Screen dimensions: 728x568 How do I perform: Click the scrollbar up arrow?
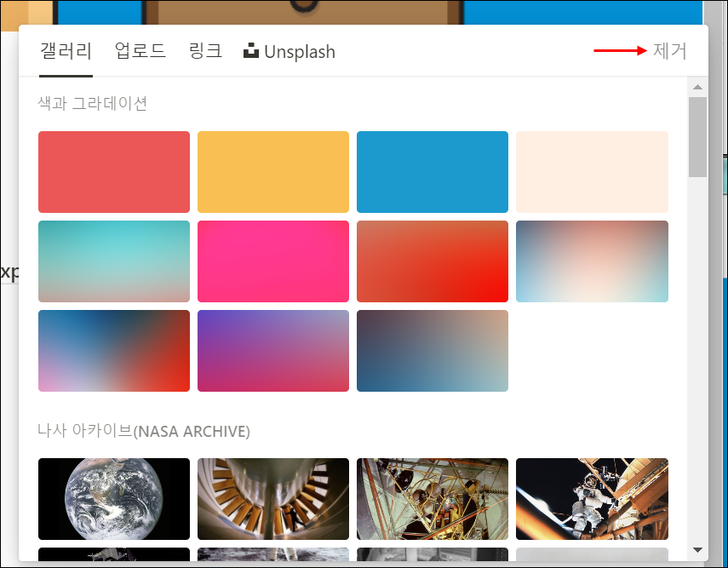(x=697, y=87)
